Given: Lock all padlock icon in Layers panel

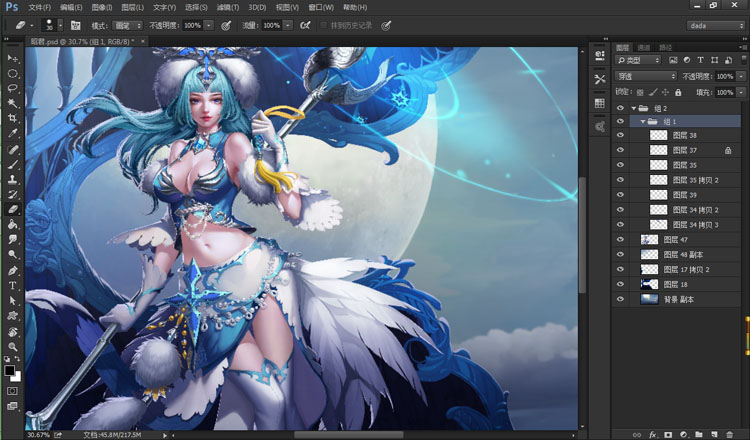Looking at the screenshot, I should tap(678, 92).
